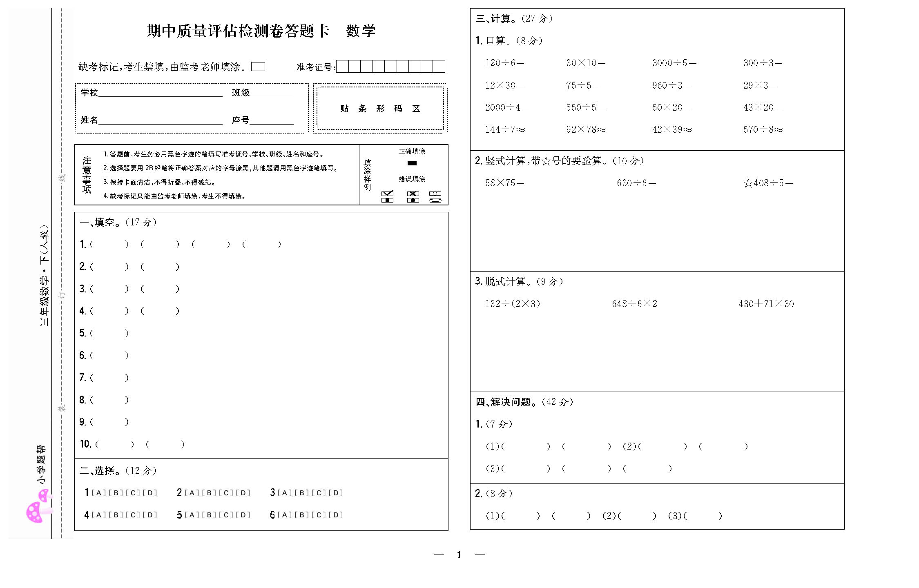Viewport: 919px width, 588px height.
Task: Click the problem 30×10=
Action: click(586, 63)
